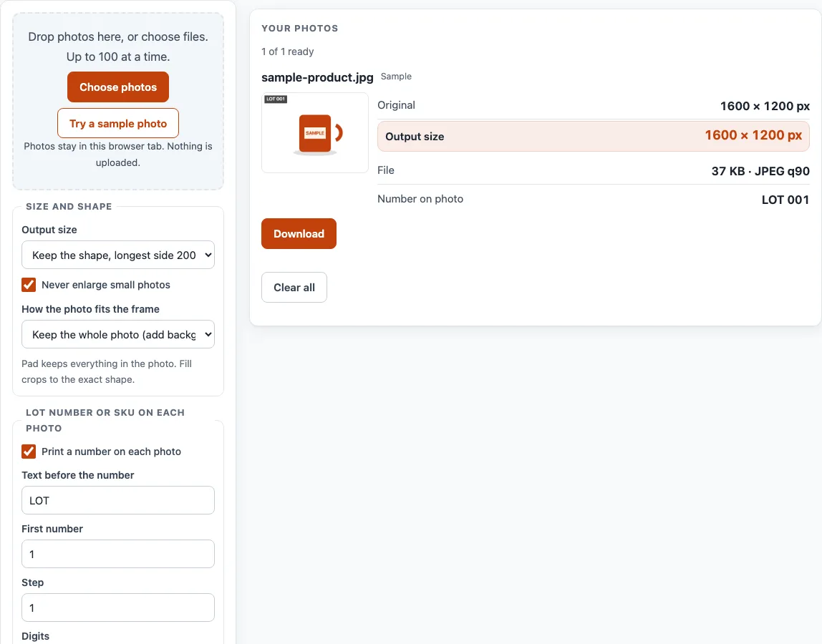Click the YOUR PHOTOS heading
The image size is (822, 644).
pyautogui.click(x=300, y=29)
